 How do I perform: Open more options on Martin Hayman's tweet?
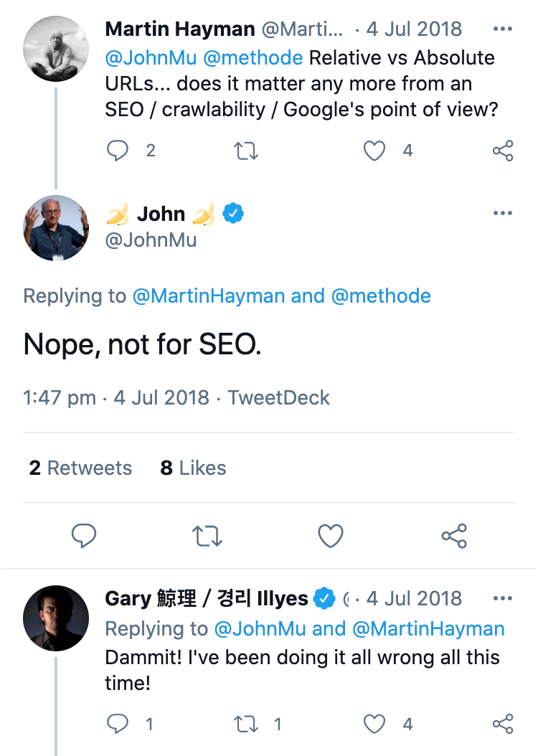coord(503,30)
